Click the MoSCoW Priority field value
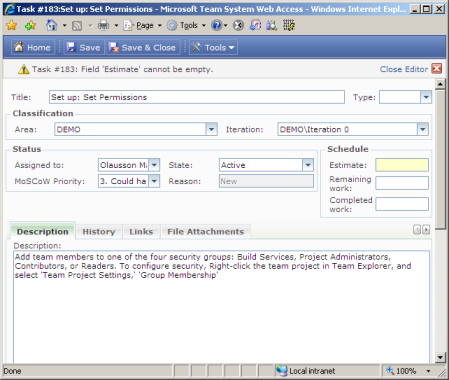 (x=123, y=181)
